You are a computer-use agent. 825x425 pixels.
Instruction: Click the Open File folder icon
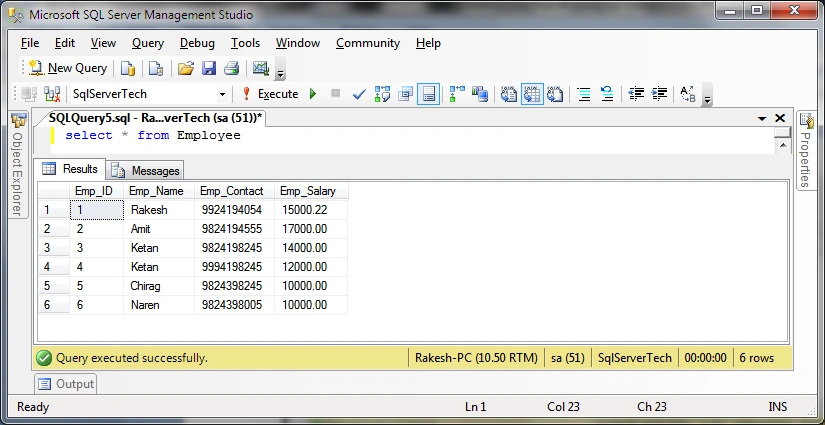click(185, 68)
